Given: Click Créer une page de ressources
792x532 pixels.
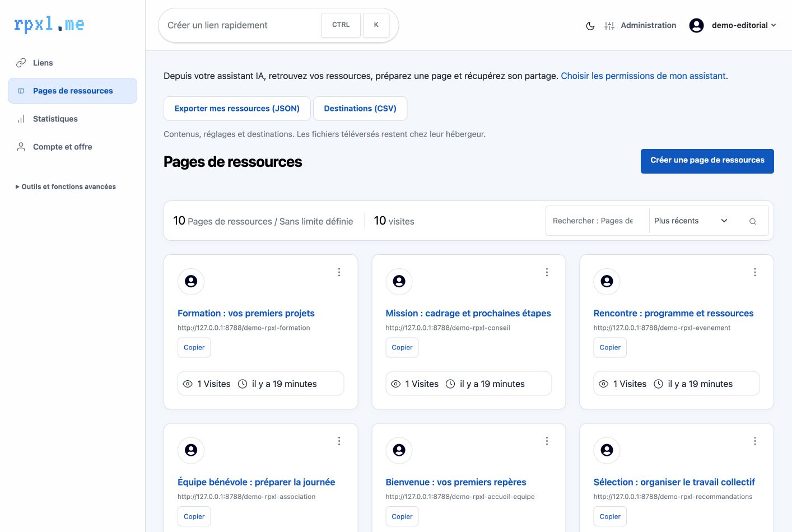Looking at the screenshot, I should pyautogui.click(x=707, y=161).
